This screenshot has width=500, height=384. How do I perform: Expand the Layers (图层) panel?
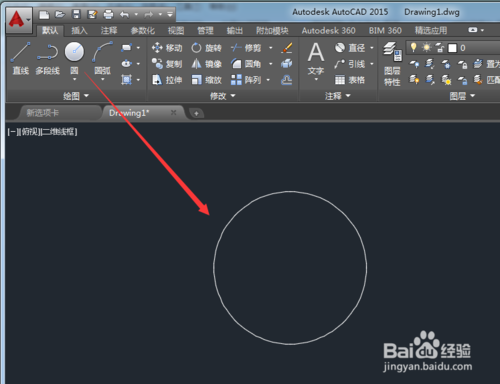[462, 96]
